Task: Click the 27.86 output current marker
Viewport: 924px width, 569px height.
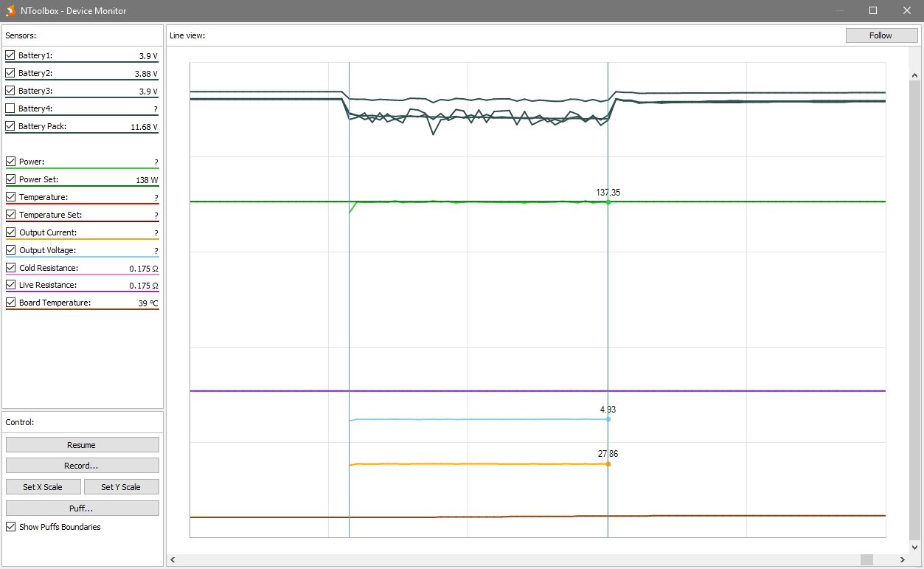Action: tap(608, 464)
